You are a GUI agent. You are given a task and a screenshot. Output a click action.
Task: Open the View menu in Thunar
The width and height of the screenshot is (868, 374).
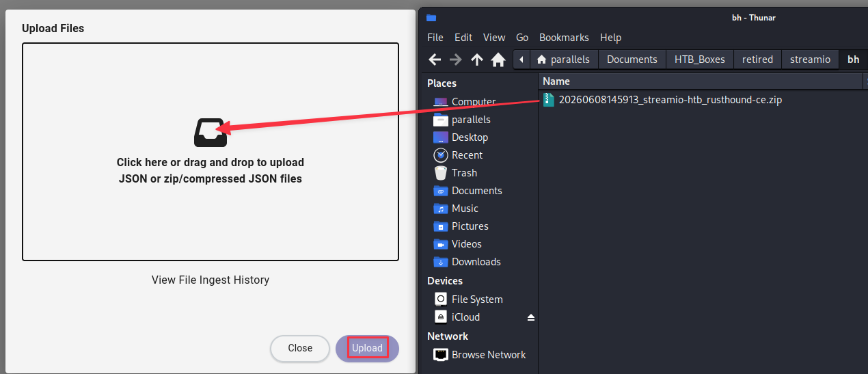494,38
